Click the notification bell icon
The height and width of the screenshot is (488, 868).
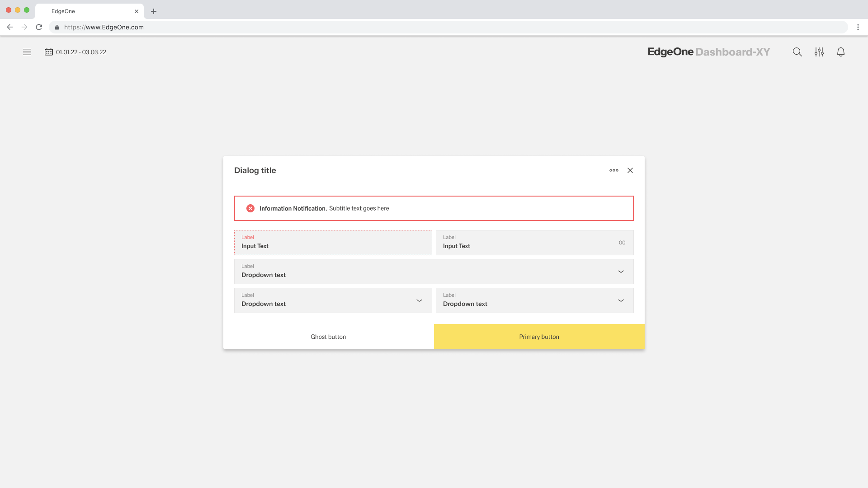click(840, 52)
